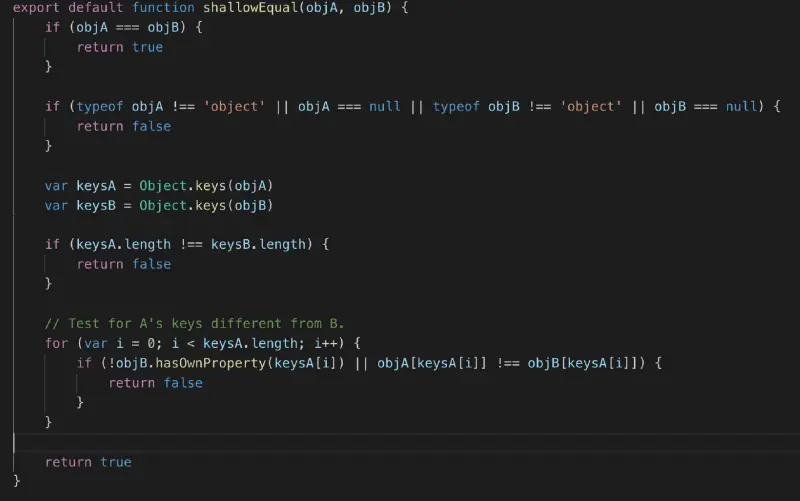Screen dimensions: 800x501
Task: Click the final closing brace of the function
Action: coord(16,481)
